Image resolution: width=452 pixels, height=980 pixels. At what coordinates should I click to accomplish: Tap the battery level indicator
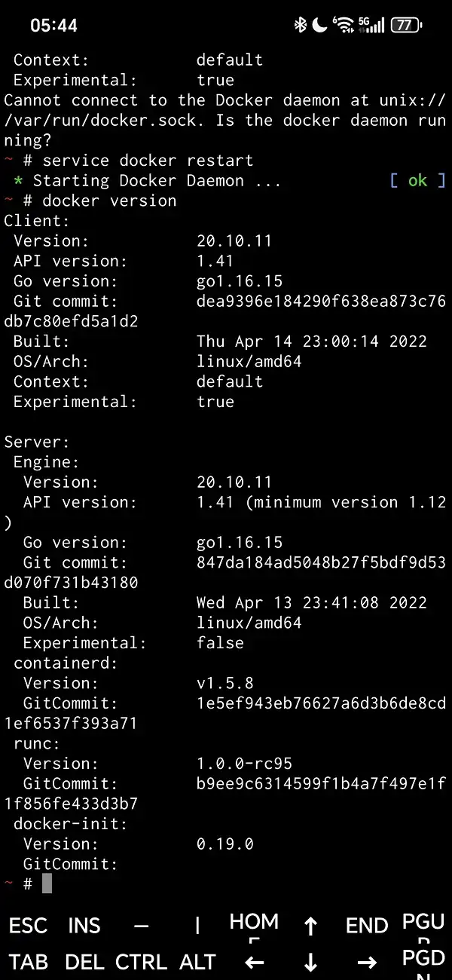coord(406,25)
